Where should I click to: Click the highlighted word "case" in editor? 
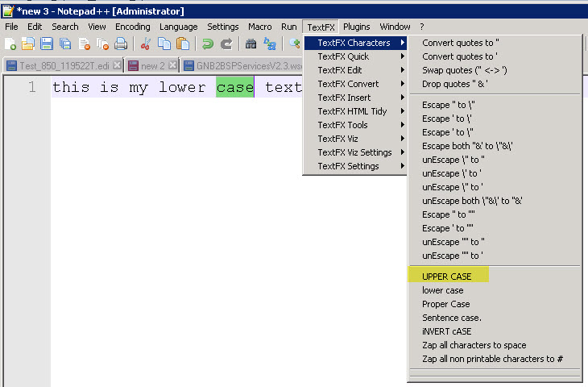pos(235,87)
